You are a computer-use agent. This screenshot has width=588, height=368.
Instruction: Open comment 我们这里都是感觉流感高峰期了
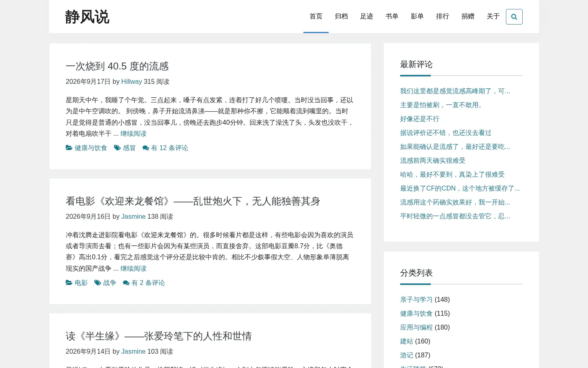coord(455,91)
